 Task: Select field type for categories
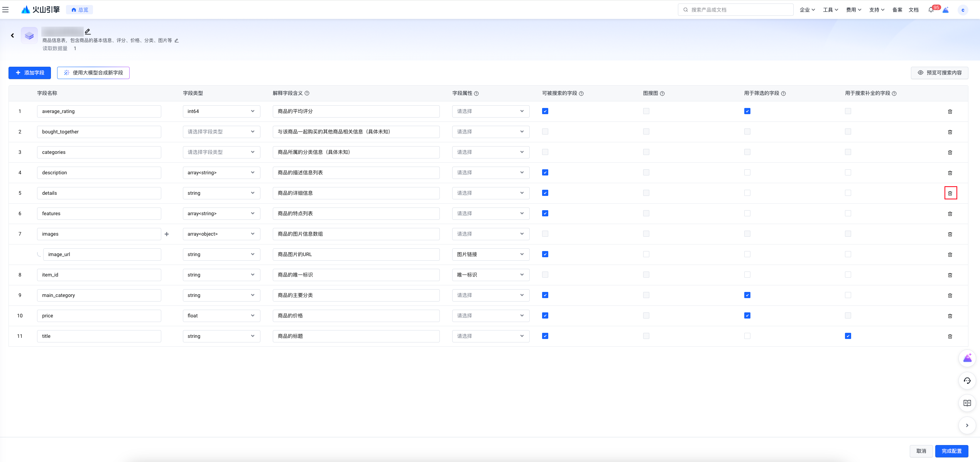point(221,152)
